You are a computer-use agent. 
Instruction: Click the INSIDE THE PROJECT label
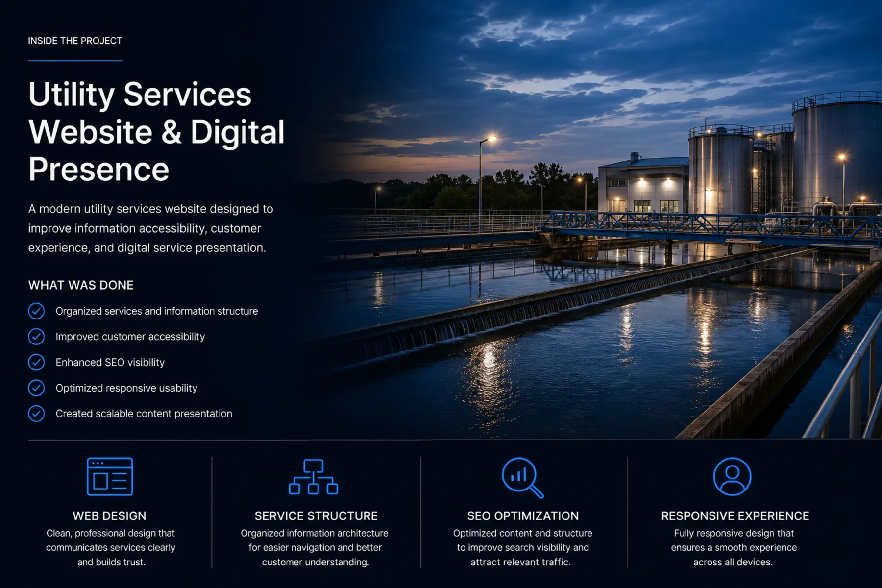pos(75,41)
